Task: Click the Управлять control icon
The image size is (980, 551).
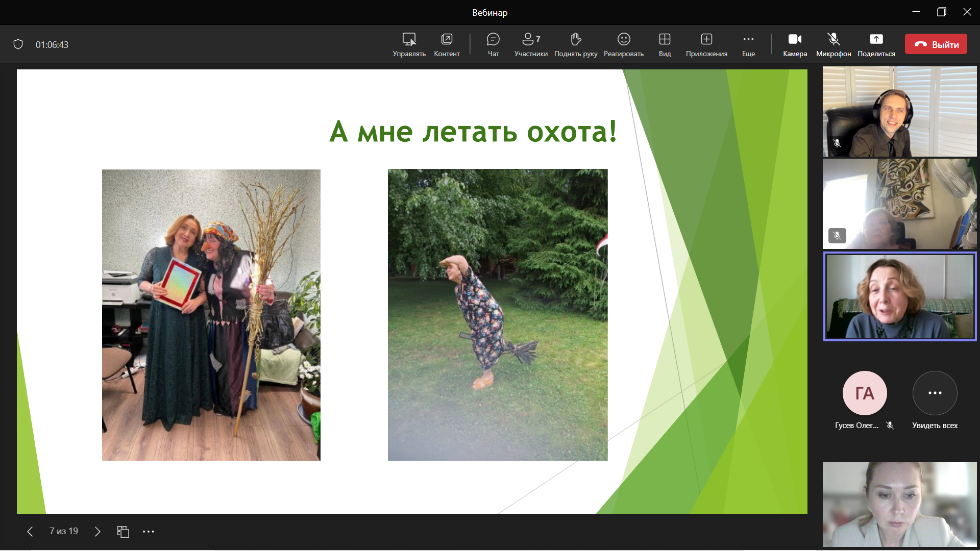Action: (x=408, y=44)
